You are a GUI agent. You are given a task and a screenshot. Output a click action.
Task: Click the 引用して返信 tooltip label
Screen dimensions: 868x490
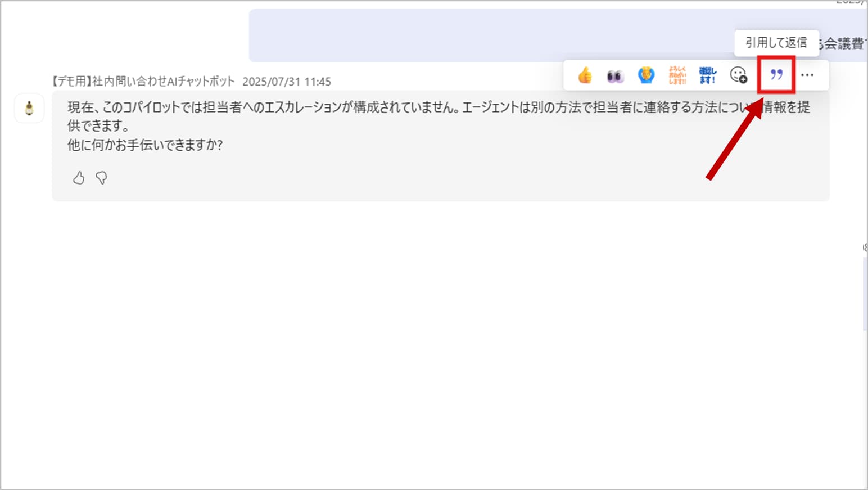coord(776,43)
